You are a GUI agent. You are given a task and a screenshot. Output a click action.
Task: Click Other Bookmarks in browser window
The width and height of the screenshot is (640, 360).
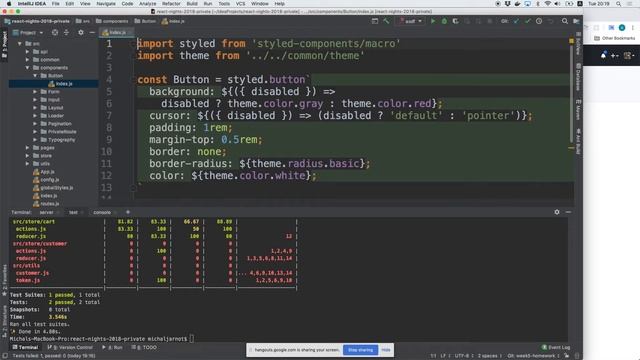615,38
